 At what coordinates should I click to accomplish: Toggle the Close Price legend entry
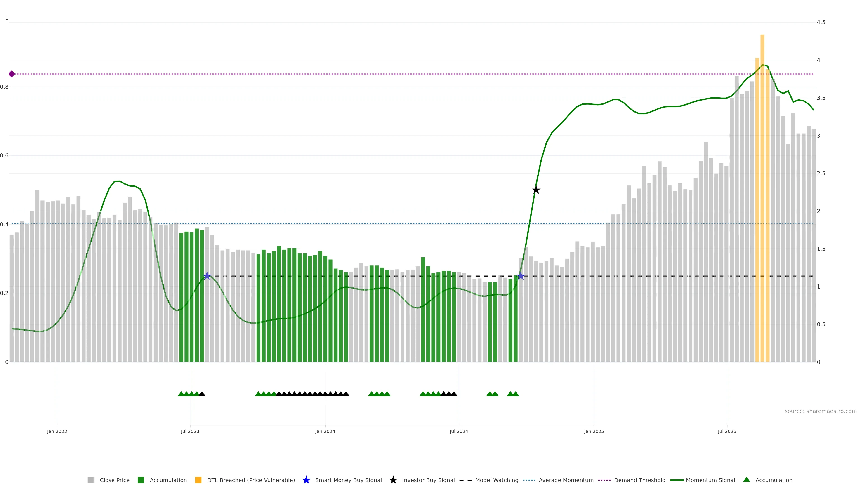click(115, 480)
